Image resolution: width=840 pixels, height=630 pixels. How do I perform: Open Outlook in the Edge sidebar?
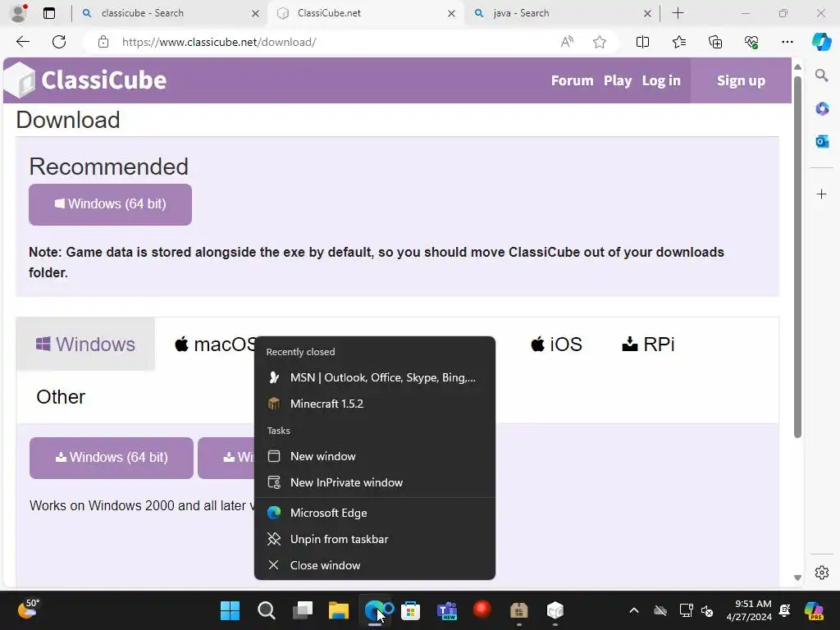(822, 141)
